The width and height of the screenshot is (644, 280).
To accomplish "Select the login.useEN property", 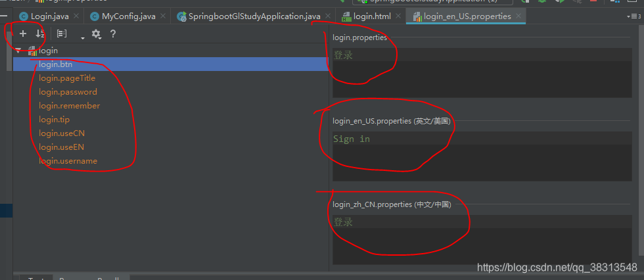I will (61, 147).
